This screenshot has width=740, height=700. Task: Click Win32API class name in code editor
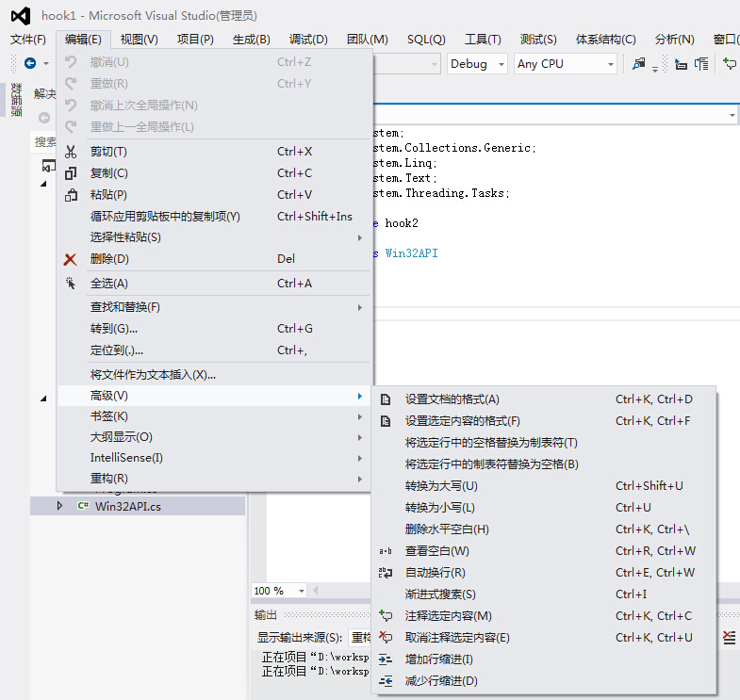412,253
